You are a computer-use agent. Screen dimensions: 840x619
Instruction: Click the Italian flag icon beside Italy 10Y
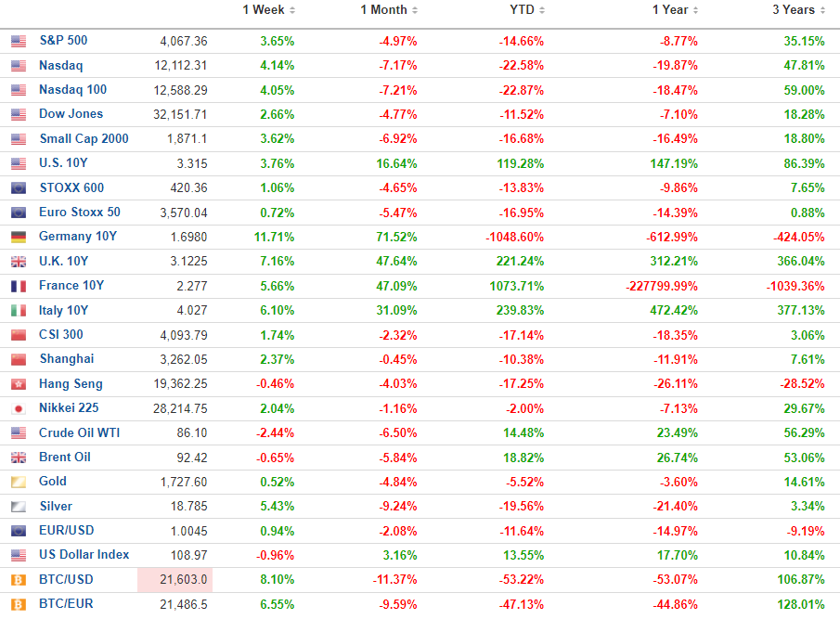(19, 311)
